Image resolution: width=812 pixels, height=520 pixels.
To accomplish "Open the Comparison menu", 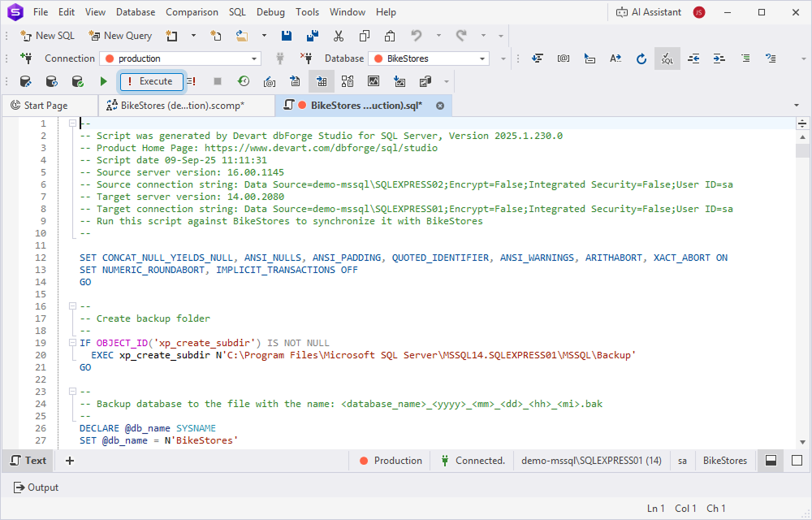I will pos(192,12).
